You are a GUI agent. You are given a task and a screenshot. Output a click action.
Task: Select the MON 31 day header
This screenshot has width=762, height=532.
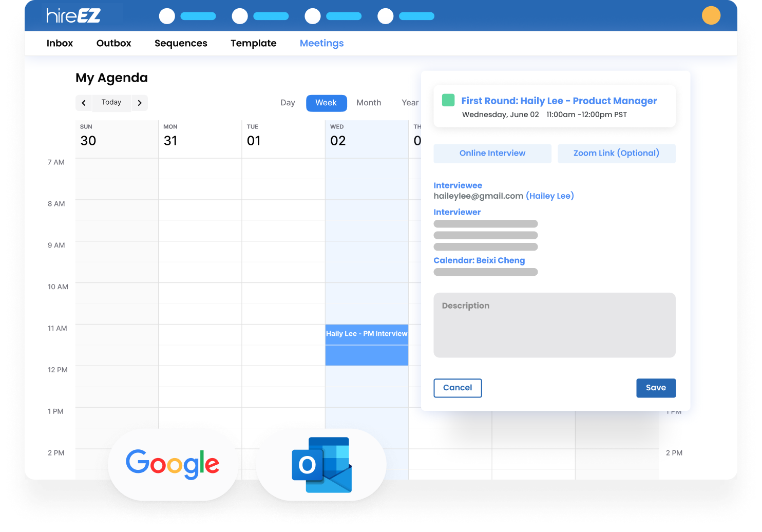click(200, 139)
